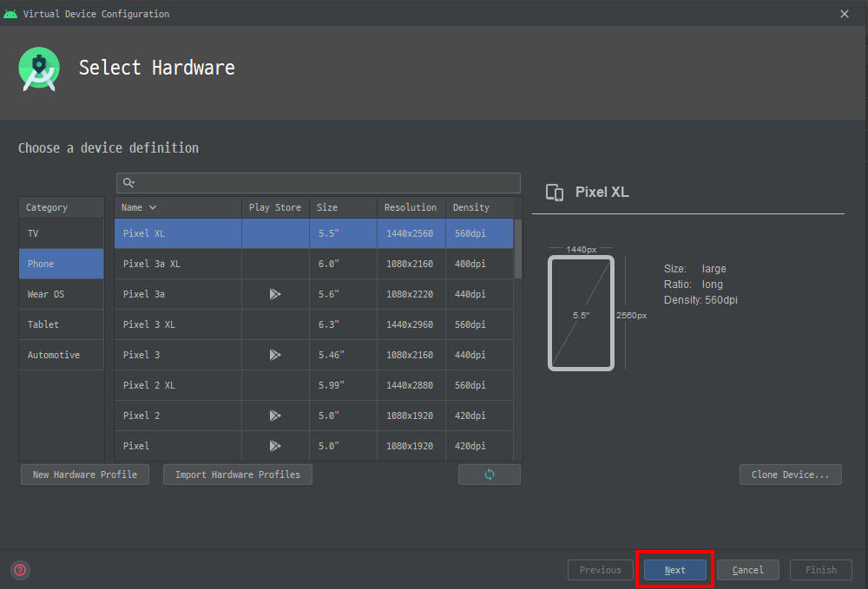The height and width of the screenshot is (589, 868).
Task: Click the device icon beside Pixel XL title
Action: [x=554, y=193]
